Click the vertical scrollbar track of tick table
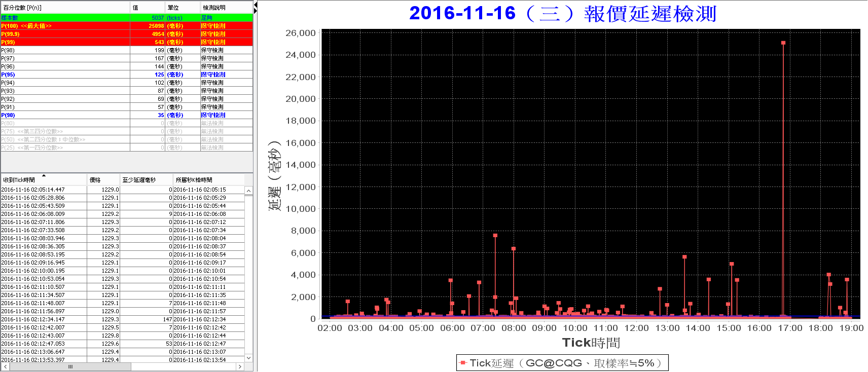 [248, 274]
